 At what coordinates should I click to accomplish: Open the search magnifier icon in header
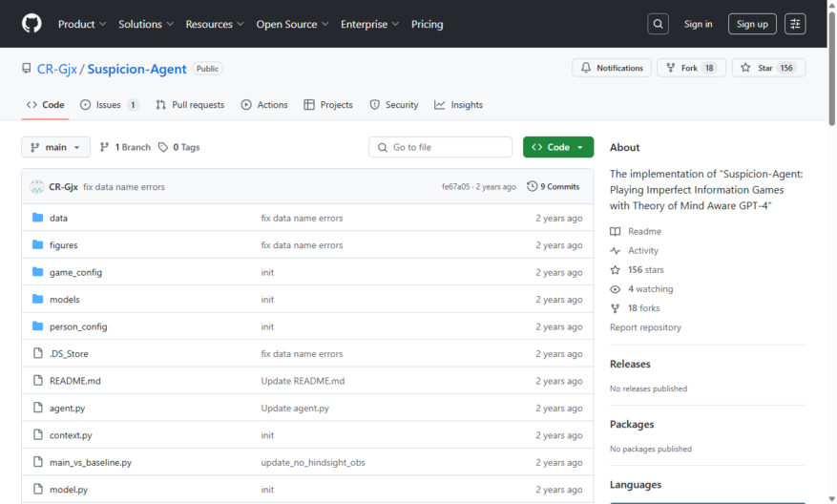tap(658, 24)
